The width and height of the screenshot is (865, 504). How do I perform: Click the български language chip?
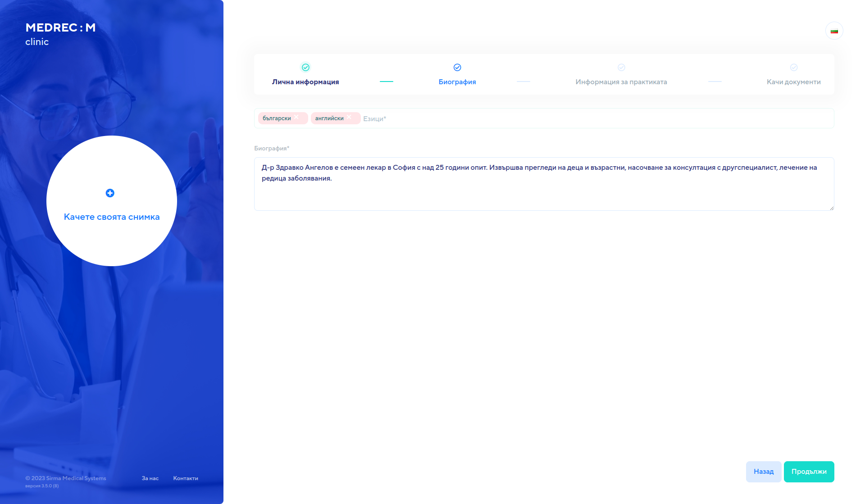283,118
